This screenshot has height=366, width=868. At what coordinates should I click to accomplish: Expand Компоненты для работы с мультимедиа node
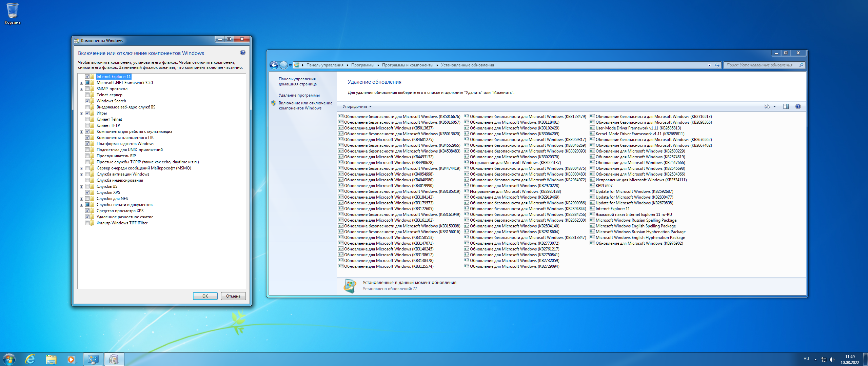[81, 132]
